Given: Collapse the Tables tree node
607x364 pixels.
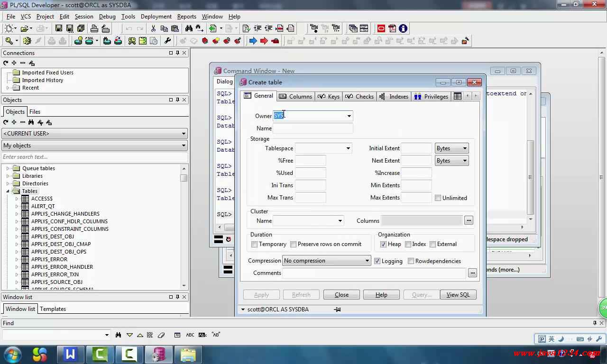Looking at the screenshot, I should pos(8,191).
